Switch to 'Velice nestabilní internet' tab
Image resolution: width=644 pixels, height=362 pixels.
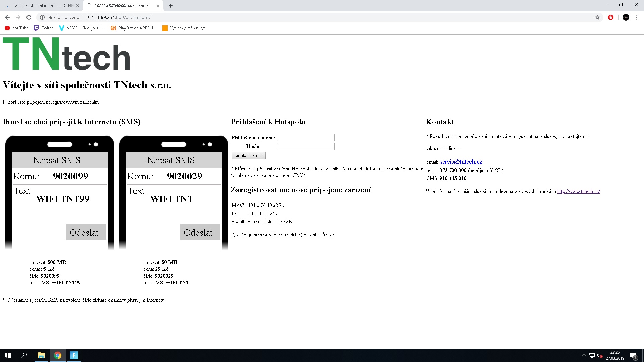[44, 6]
